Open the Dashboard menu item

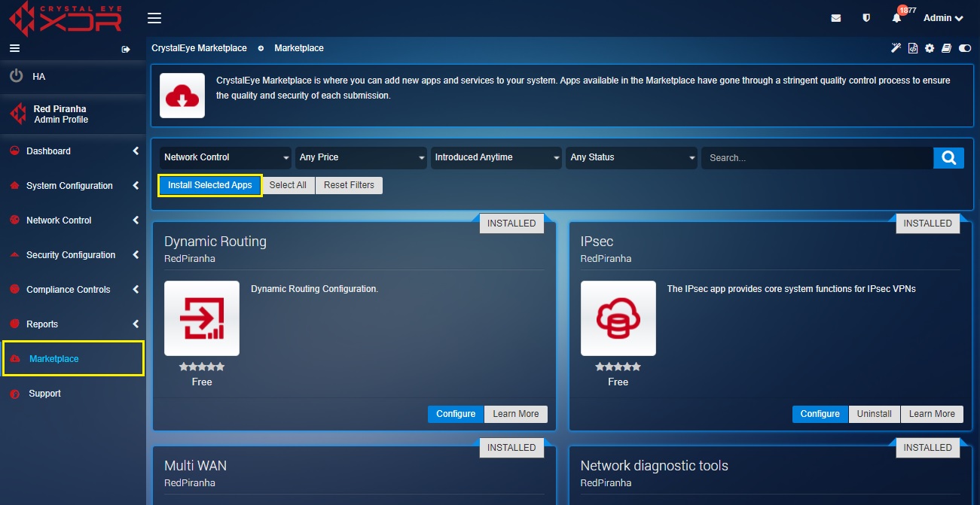[x=48, y=151]
